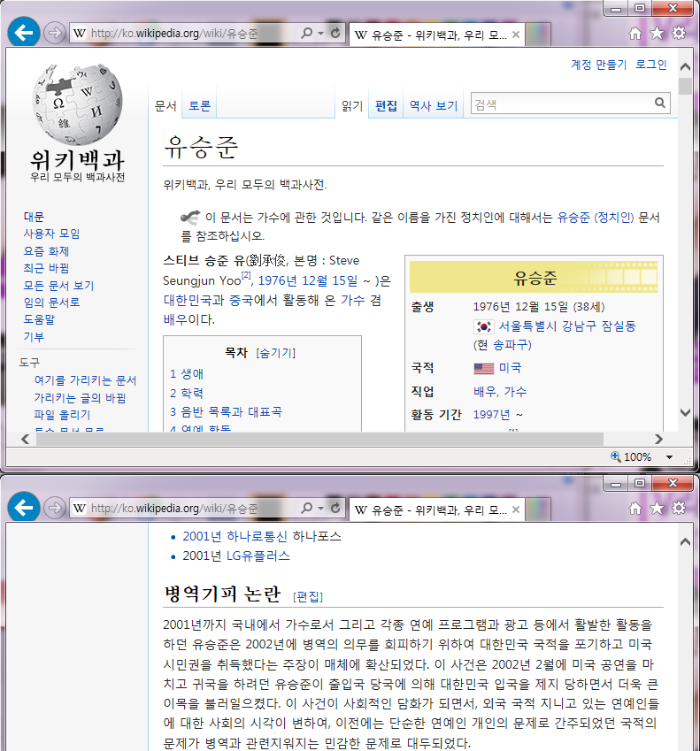Click the 유승준 (정치인) link
This screenshot has width=700, height=751.
(595, 218)
